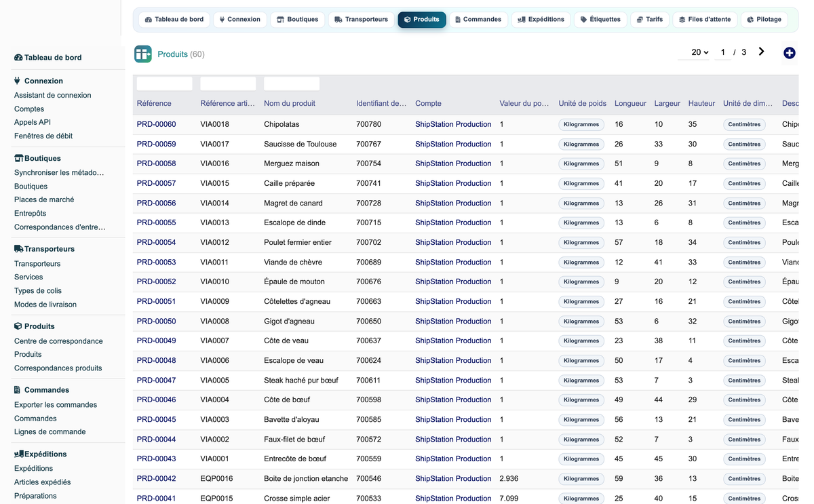The width and height of the screenshot is (814, 504).
Task: Click the gauge icon beside sidebar Tableau de bord
Action: 18,58
